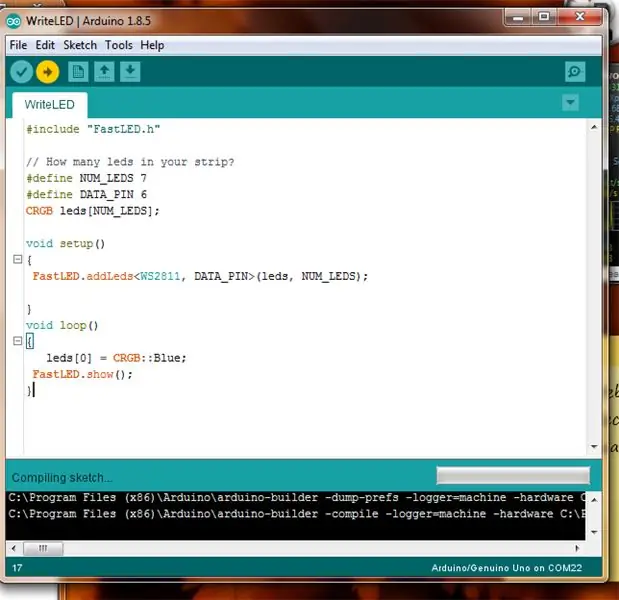The width and height of the screenshot is (619, 600).
Task: Click the console scroll right arrow
Action: click(x=578, y=548)
